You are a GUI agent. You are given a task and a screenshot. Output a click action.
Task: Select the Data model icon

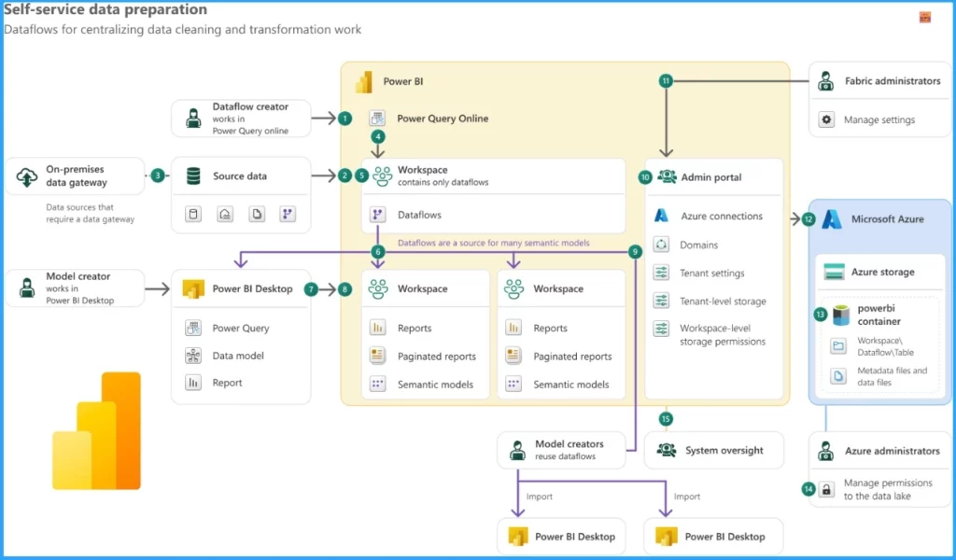[193, 356]
